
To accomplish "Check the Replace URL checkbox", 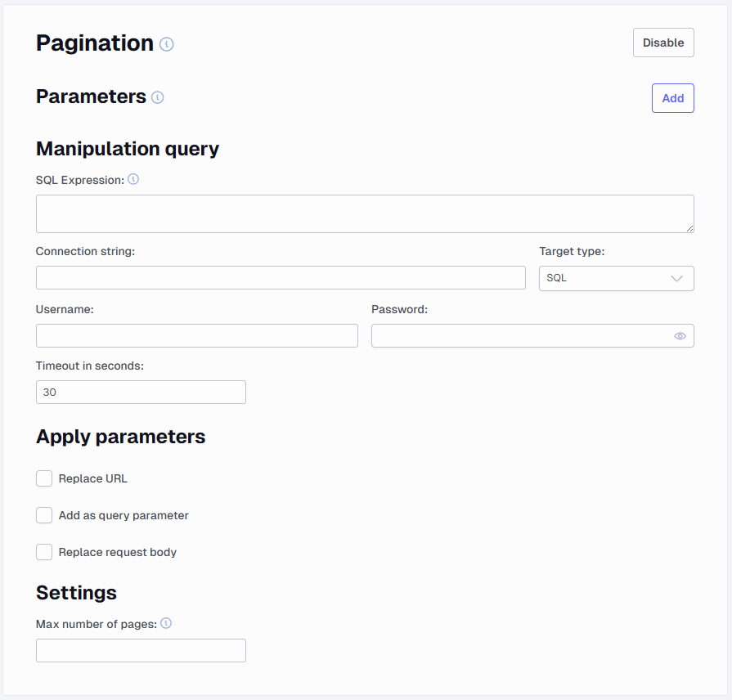I will point(44,478).
